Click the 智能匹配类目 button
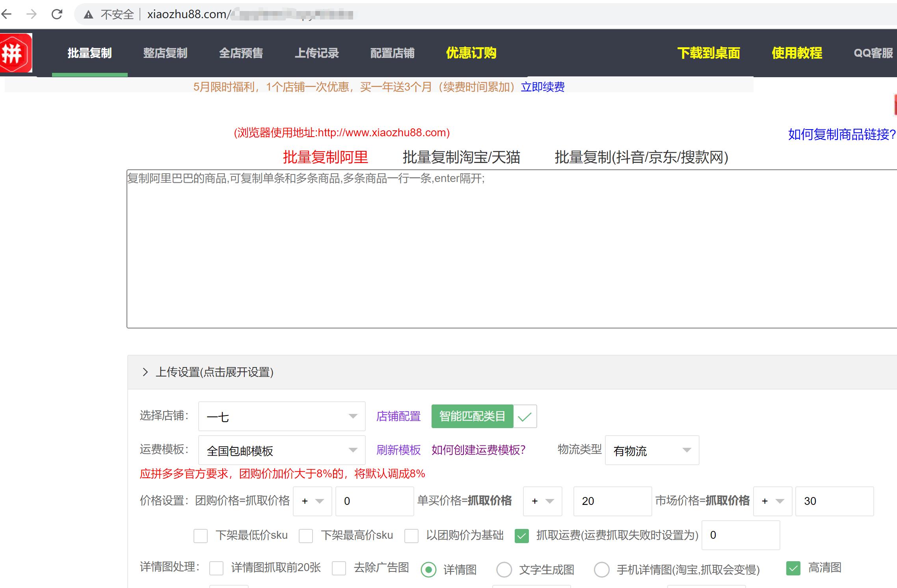 coord(472,416)
